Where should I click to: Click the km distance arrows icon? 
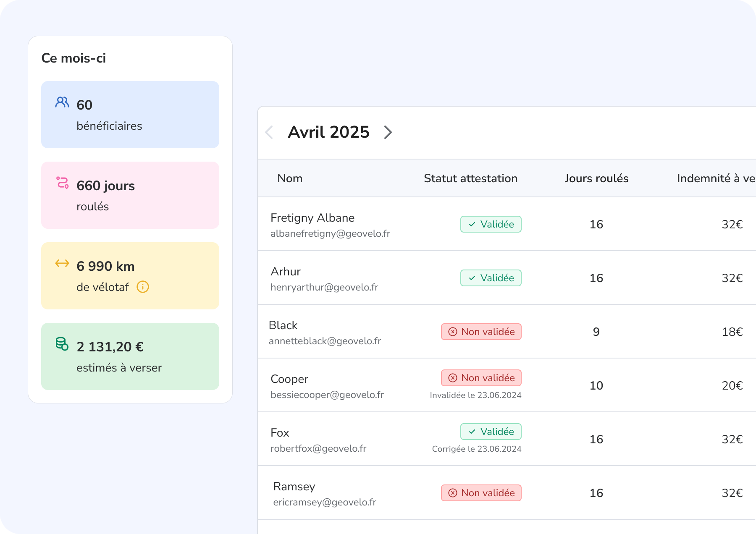62,263
